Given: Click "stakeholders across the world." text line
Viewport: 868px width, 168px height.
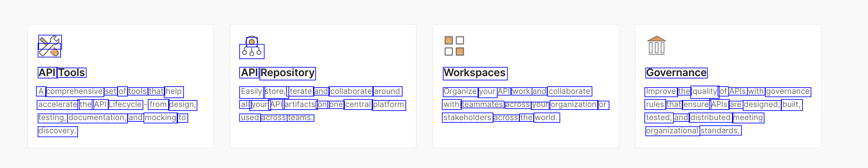Looking at the screenshot, I should click(x=501, y=118).
